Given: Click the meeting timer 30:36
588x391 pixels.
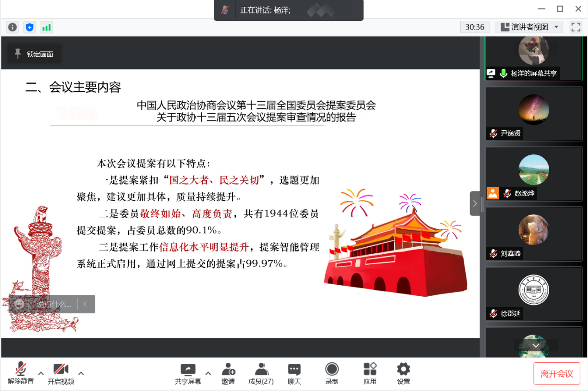Looking at the screenshot, I should 475,27.
